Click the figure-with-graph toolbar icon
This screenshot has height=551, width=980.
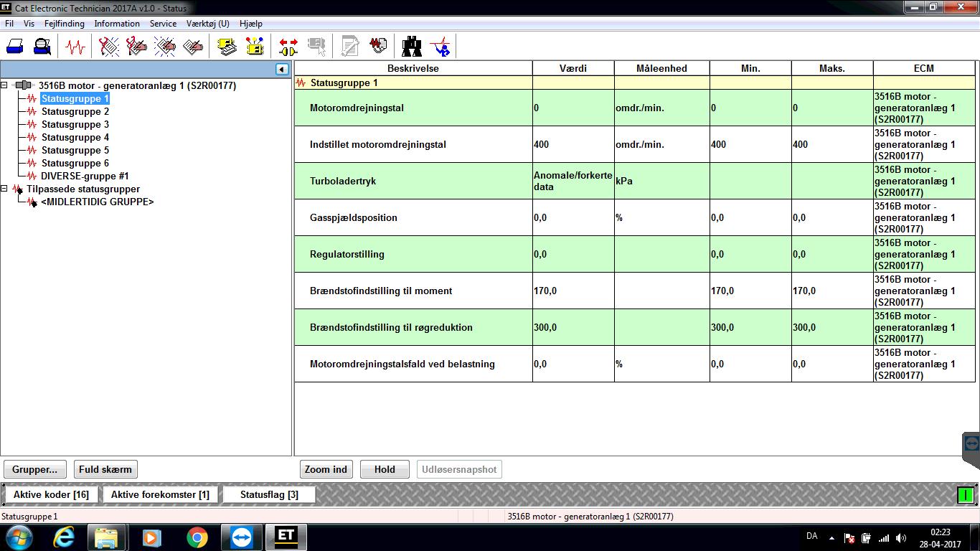point(440,47)
